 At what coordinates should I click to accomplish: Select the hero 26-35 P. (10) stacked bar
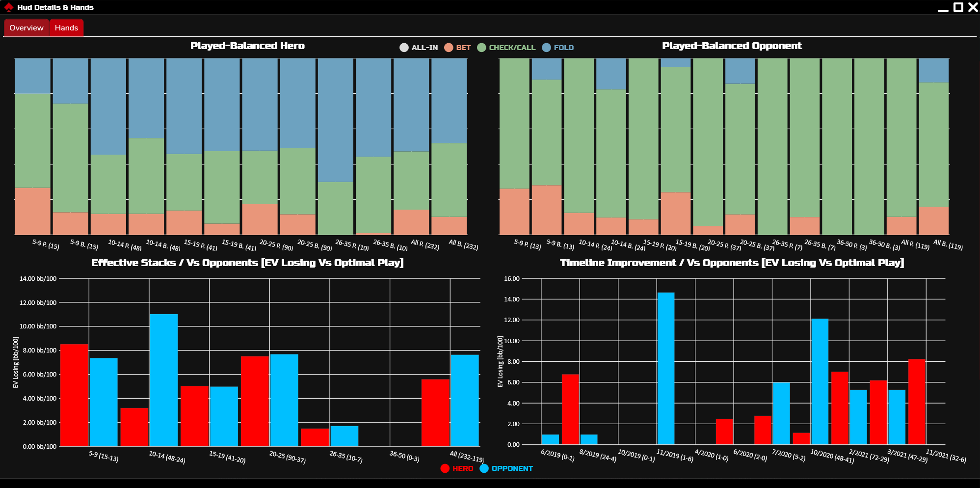pos(336,146)
